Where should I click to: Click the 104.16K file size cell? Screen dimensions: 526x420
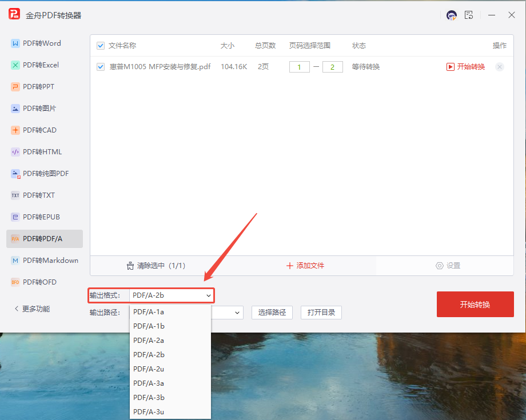click(x=234, y=67)
